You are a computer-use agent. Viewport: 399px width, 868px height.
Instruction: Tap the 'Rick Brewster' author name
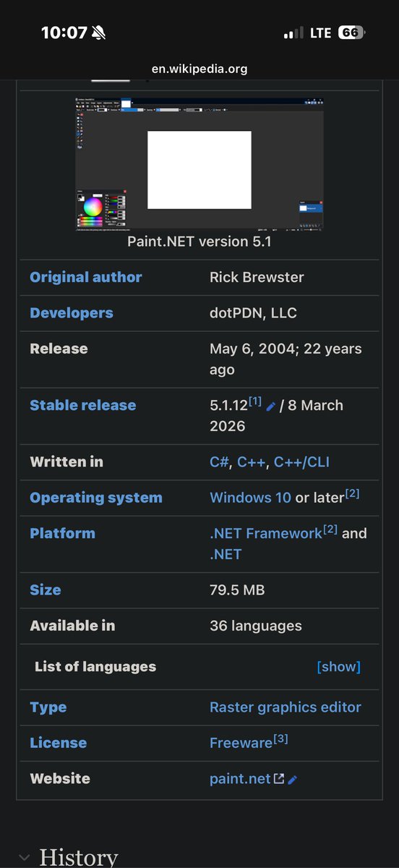tap(257, 277)
